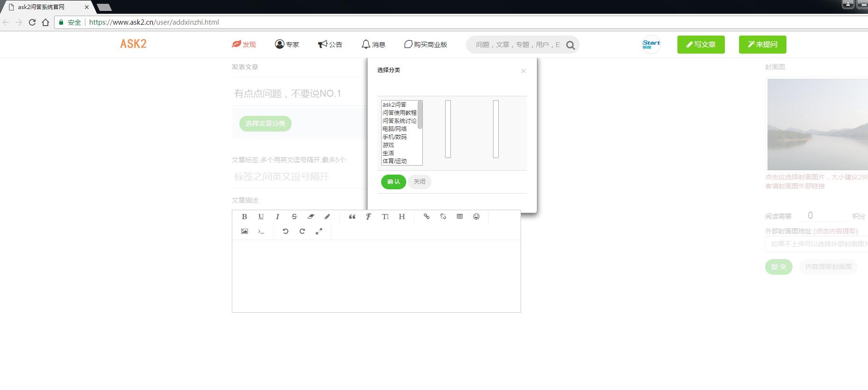Apply underline formatting in the editor
The width and height of the screenshot is (868, 390).
pyautogui.click(x=261, y=216)
